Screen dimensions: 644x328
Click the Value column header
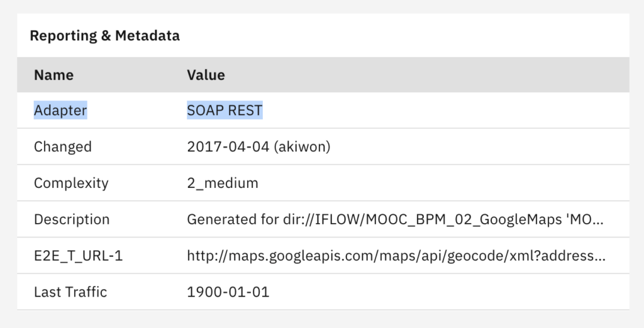click(206, 75)
